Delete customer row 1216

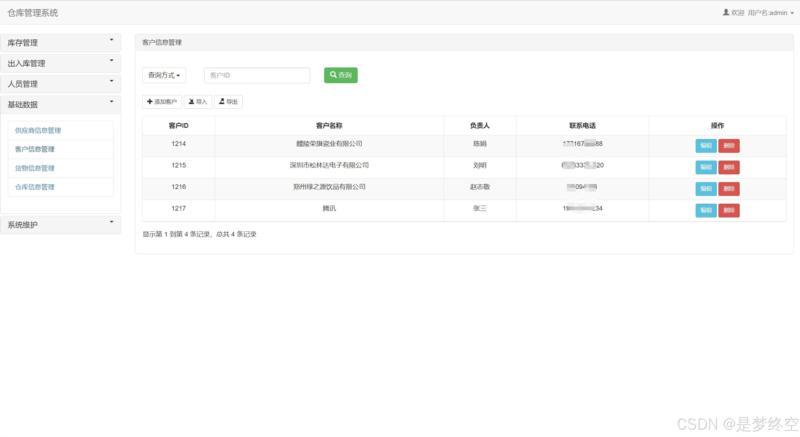click(729, 189)
